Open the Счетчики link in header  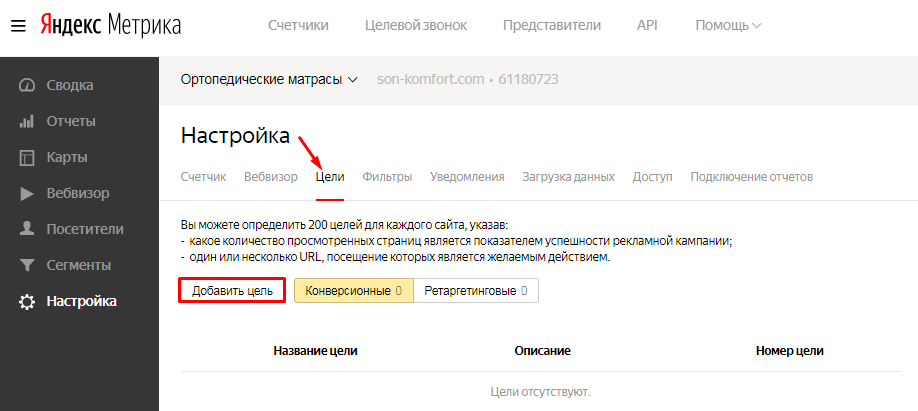299,25
